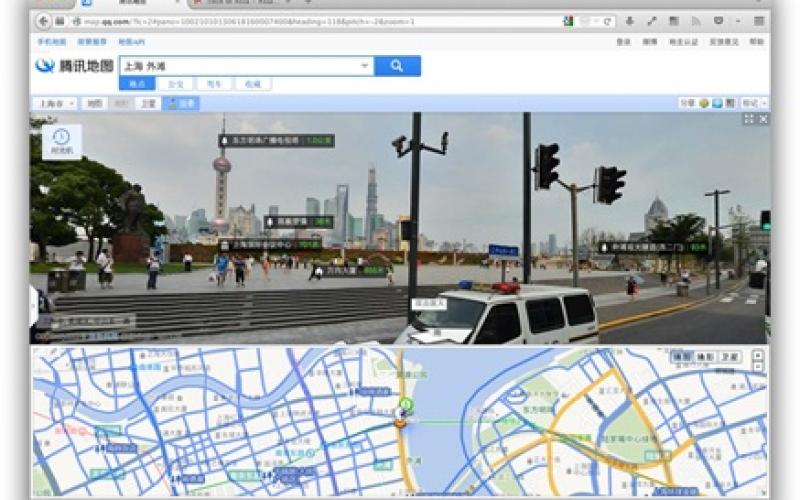
Task: Click the browser downloads arrow icon
Action: pyautogui.click(x=630, y=21)
